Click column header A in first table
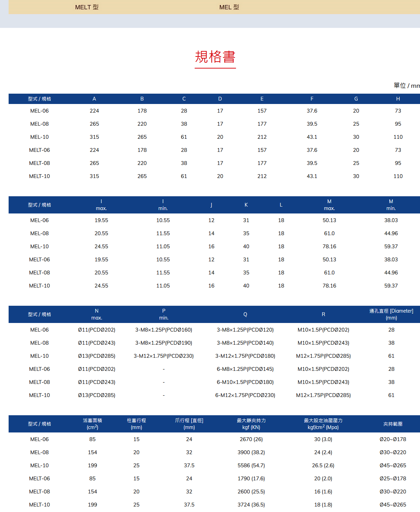This screenshot has width=420, height=512. pyautogui.click(x=94, y=99)
